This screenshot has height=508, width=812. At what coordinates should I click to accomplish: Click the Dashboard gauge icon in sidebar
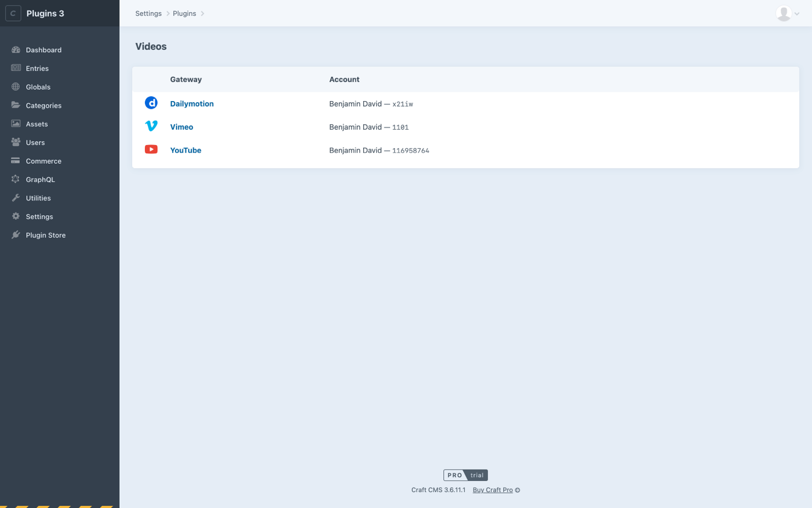tap(16, 50)
